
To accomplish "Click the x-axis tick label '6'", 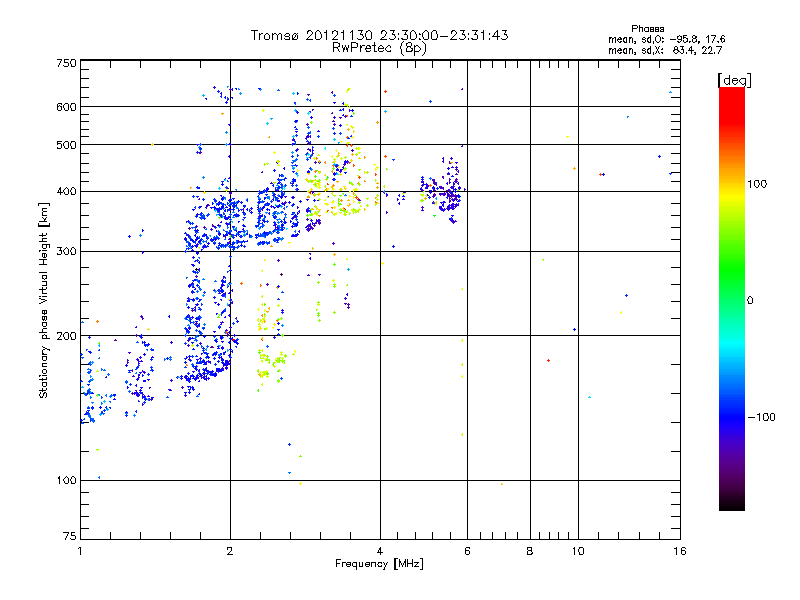I will click(x=467, y=551).
